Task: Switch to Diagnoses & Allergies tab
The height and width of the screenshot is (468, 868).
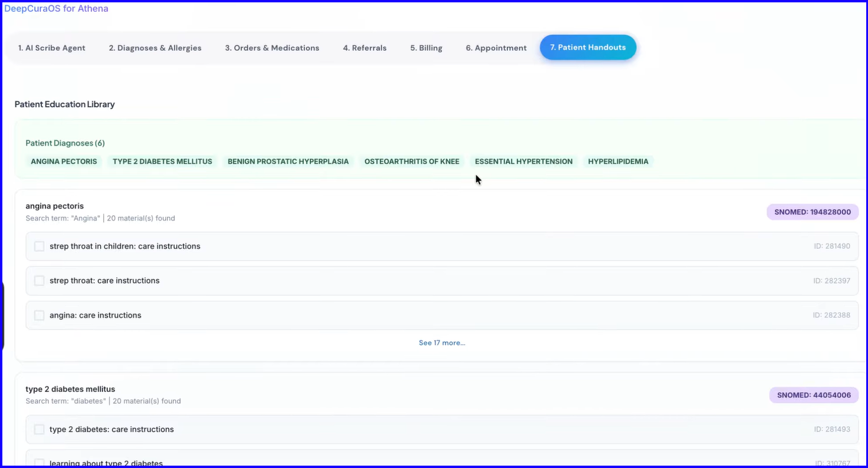Action: coord(155,48)
